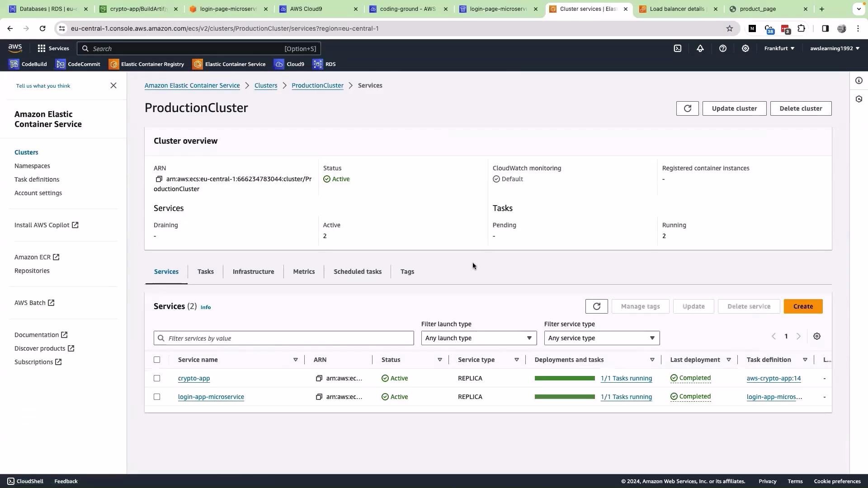Viewport: 868px width, 488px height.
Task: Open the login-app-microservice link
Action: pos(211,397)
